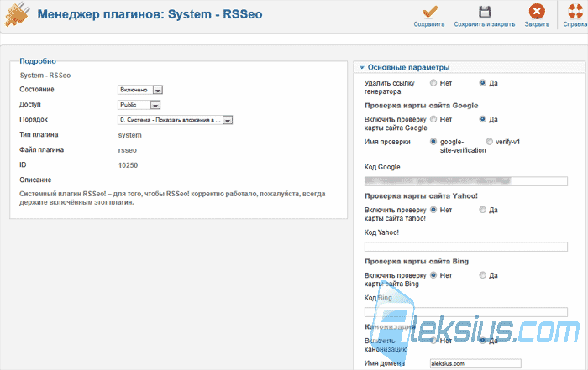Click the Справка toolbar label
Screen dimensions: 588x370
tap(575, 24)
